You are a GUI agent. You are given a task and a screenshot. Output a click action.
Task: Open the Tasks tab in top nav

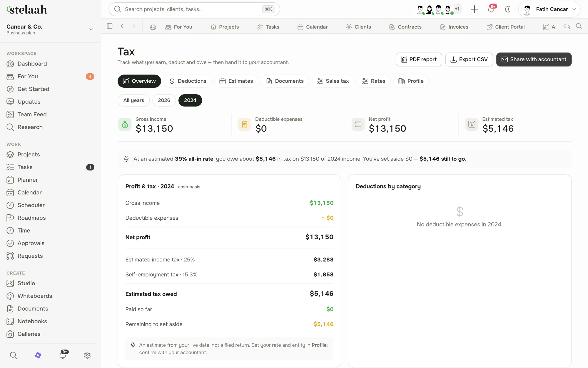268,27
